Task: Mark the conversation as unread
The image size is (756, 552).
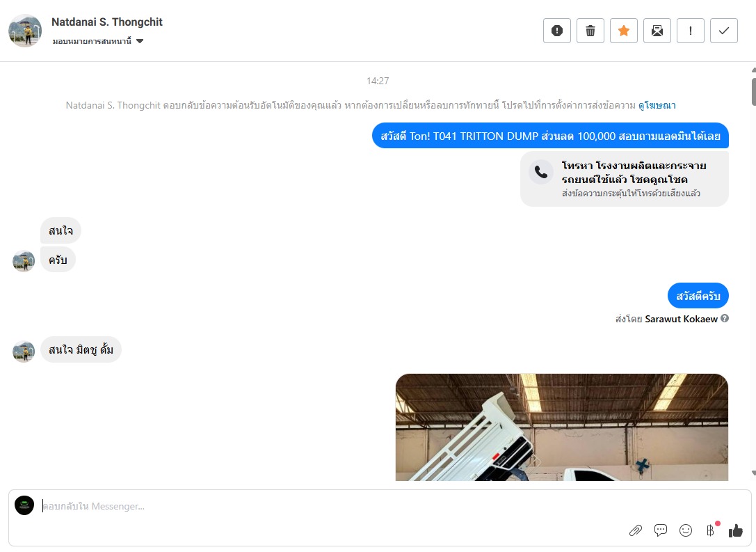Action: tap(657, 31)
